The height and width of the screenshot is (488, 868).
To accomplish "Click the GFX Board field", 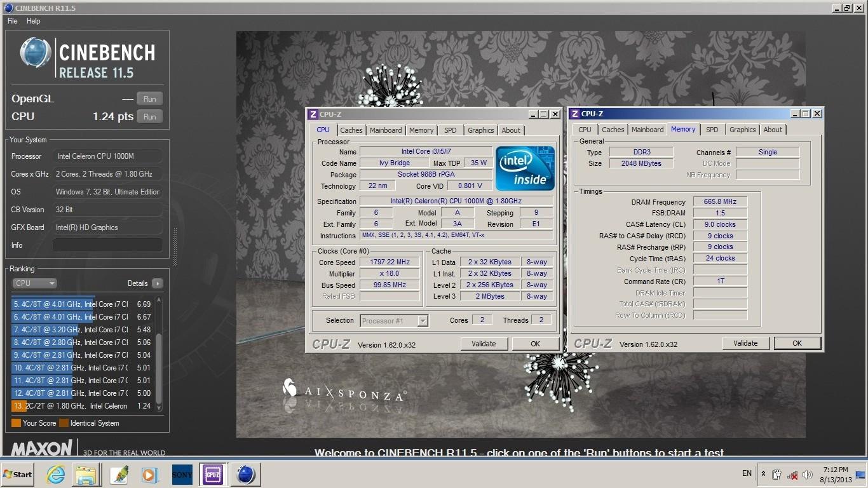I will tap(107, 227).
